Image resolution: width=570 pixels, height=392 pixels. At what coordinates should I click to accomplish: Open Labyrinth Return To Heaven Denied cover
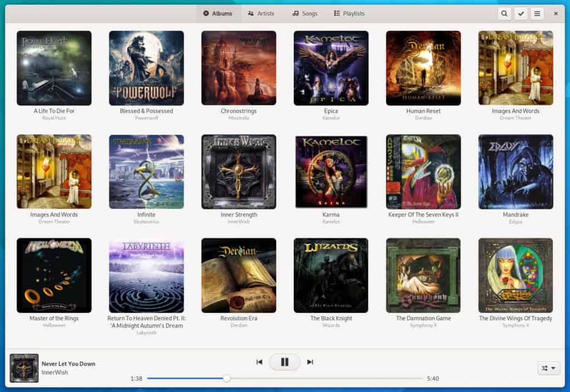point(146,275)
